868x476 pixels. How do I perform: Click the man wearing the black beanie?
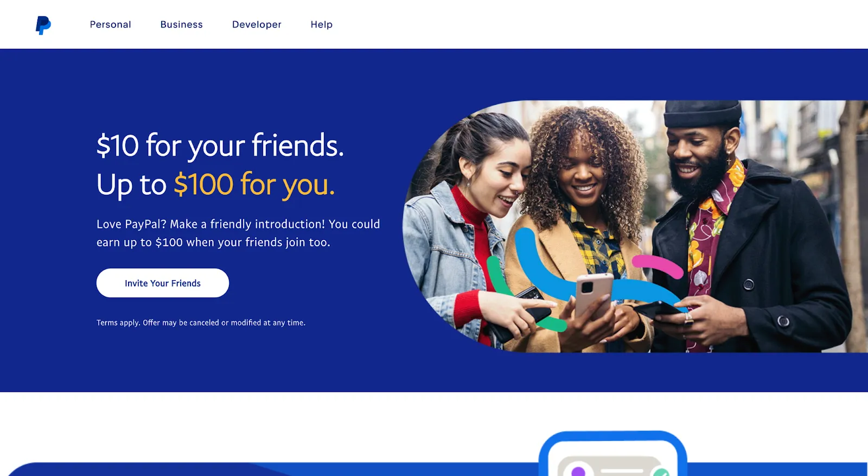pyautogui.click(x=749, y=228)
